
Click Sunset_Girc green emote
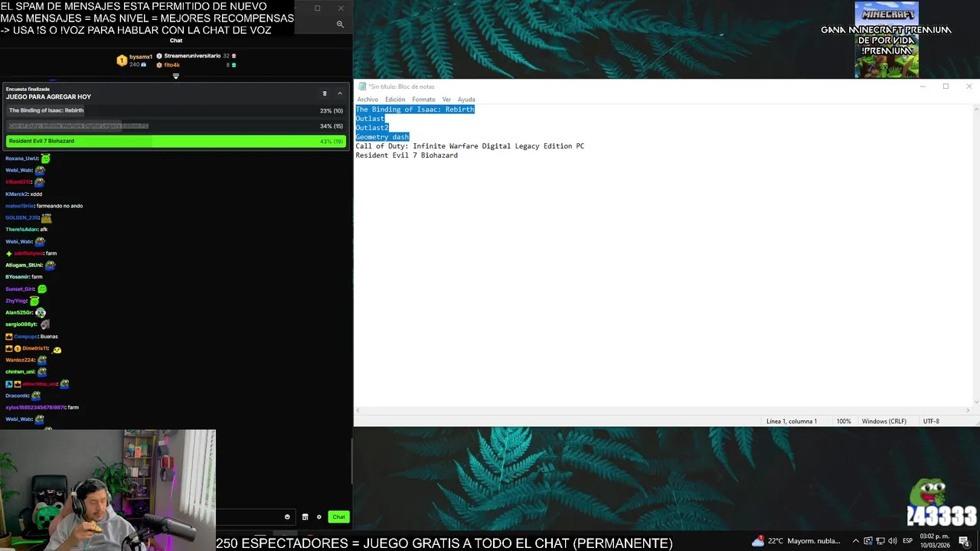42,289
